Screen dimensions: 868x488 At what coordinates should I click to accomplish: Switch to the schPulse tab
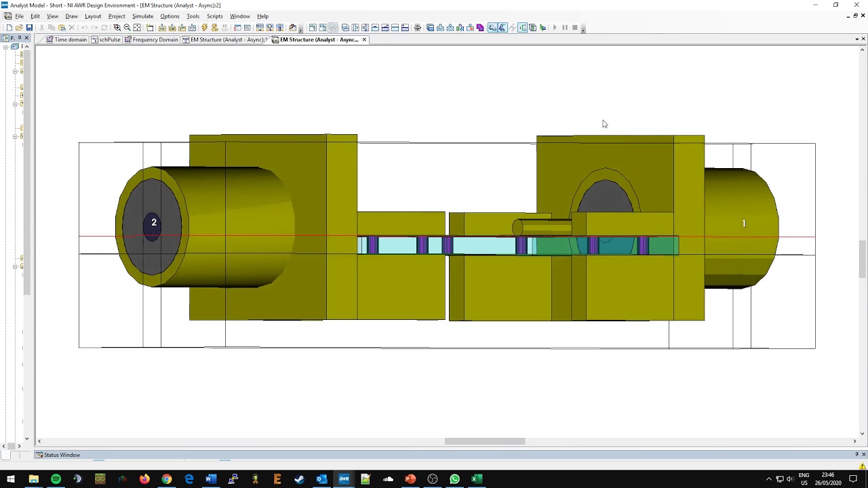106,40
